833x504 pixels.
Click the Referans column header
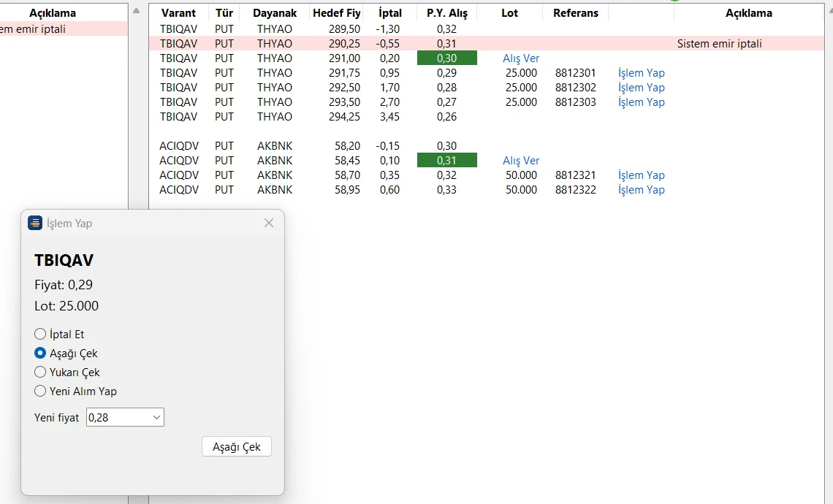click(x=575, y=13)
